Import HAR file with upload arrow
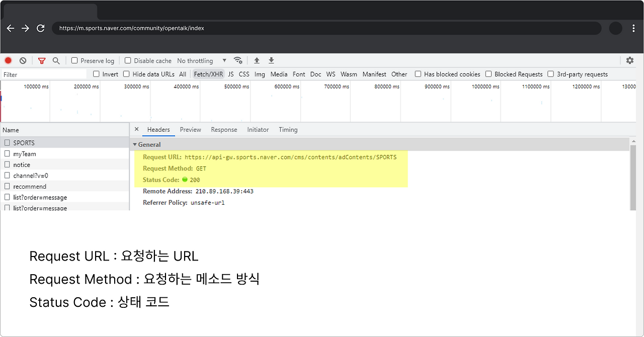Image resolution: width=644 pixels, height=337 pixels. coord(257,60)
